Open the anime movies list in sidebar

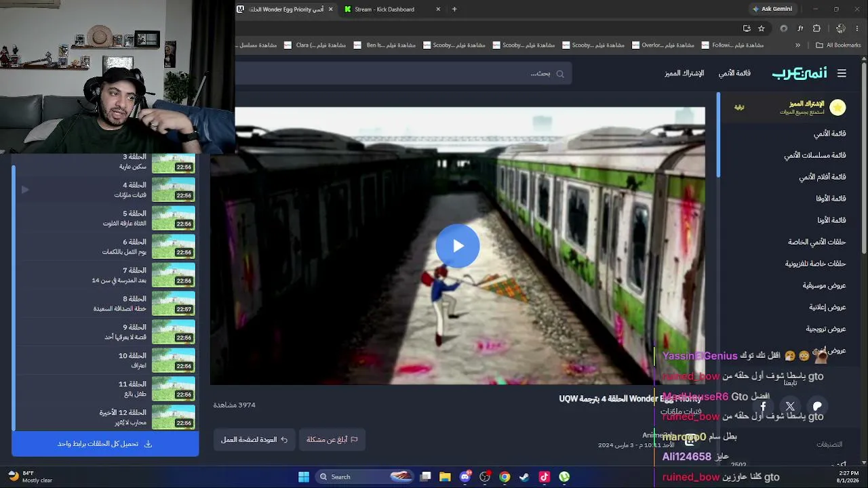823,177
